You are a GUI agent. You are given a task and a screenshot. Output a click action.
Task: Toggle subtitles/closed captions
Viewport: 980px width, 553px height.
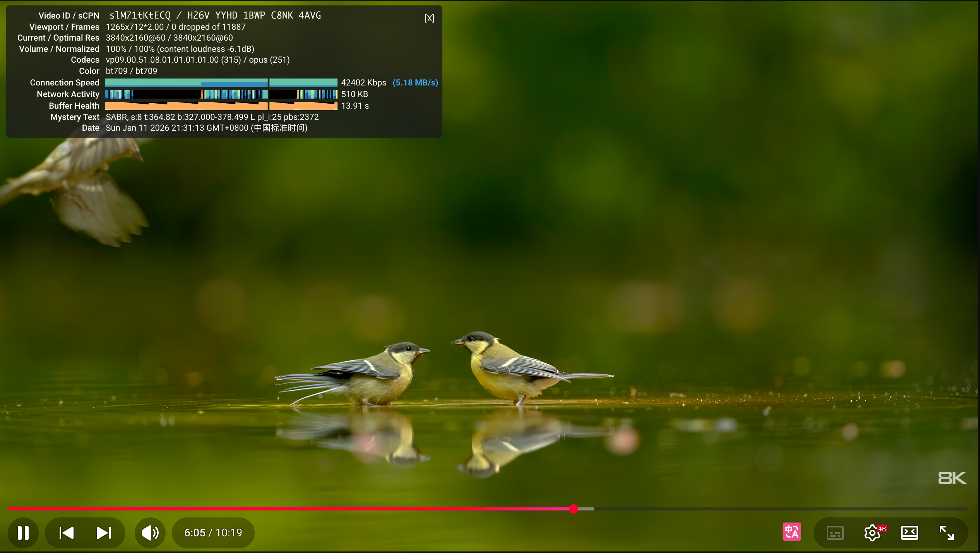(835, 533)
